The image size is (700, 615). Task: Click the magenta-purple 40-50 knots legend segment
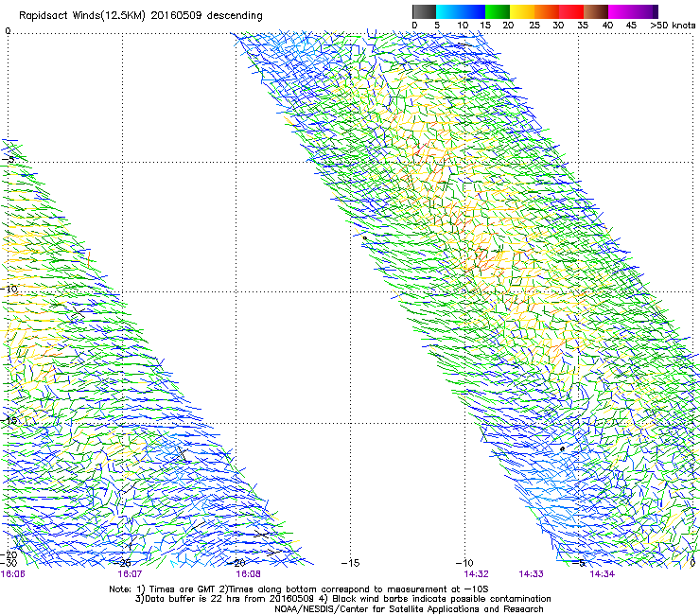pos(633,11)
